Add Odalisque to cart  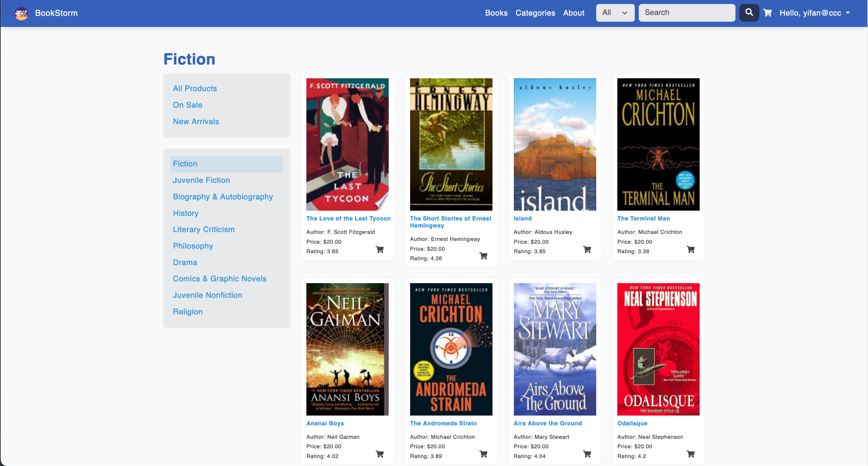click(691, 454)
